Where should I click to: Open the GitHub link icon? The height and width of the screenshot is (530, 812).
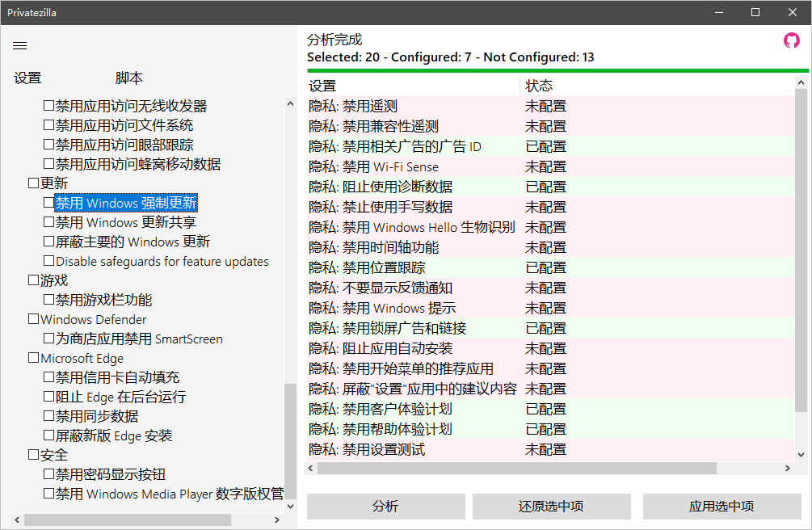791,40
